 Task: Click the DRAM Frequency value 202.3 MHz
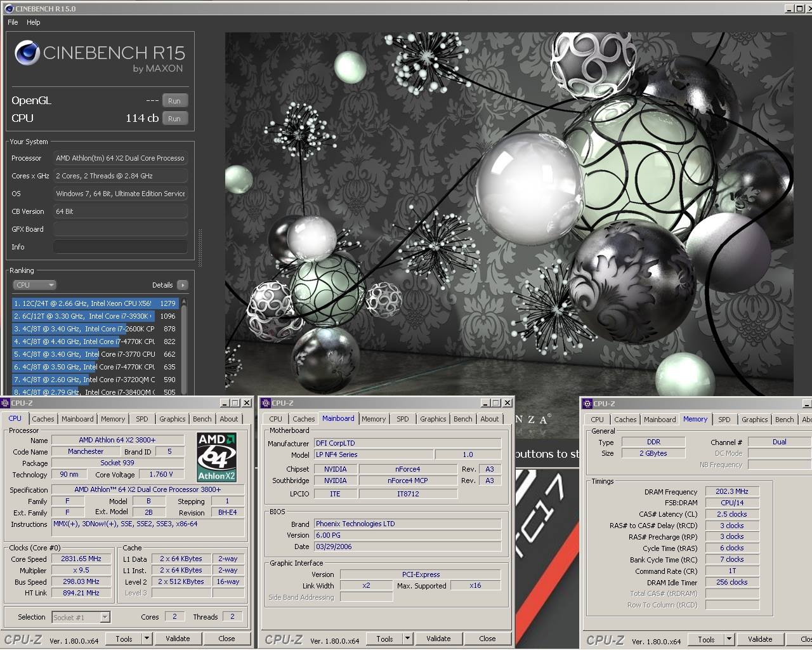click(732, 491)
